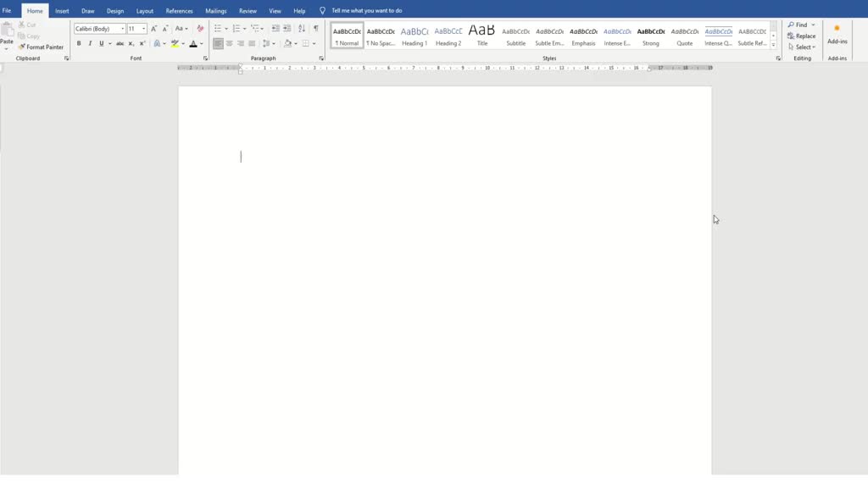
Task: Open the File tab
Action: click(x=7, y=10)
